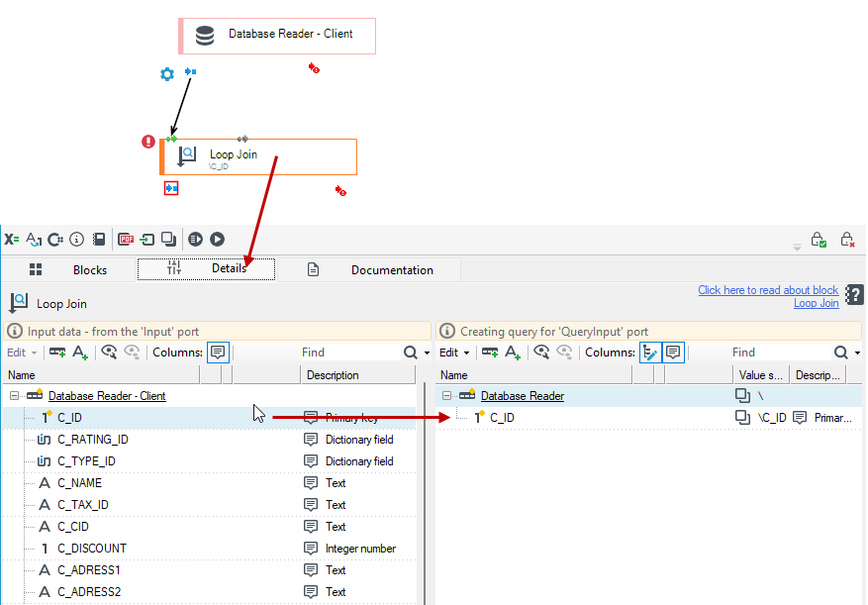Screen dimensions: 868x605
Task: Select the C_TAX_ID field row
Action: click(209, 505)
